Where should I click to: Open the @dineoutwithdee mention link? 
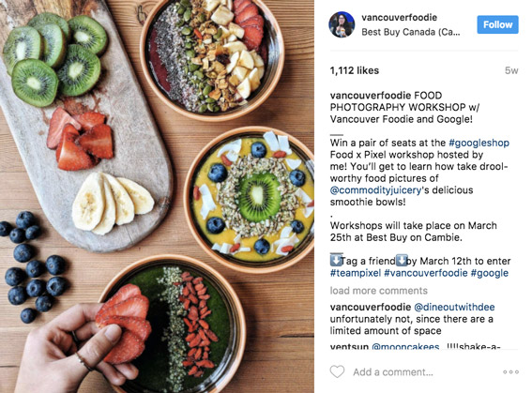click(x=454, y=308)
